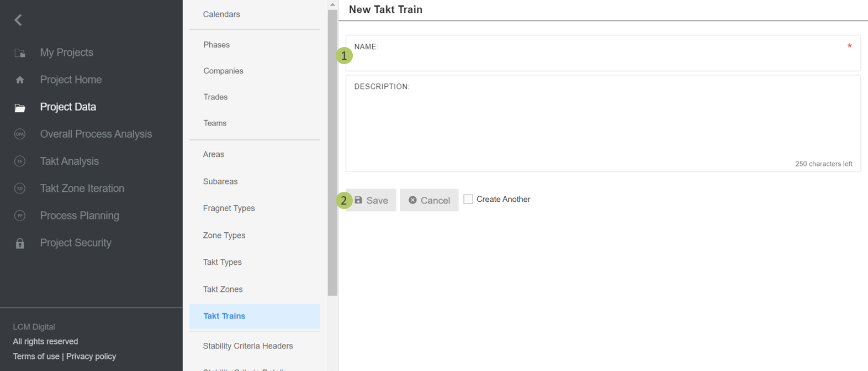This screenshot has height=371, width=868.
Task: Save the new Takt Train
Action: pos(371,200)
